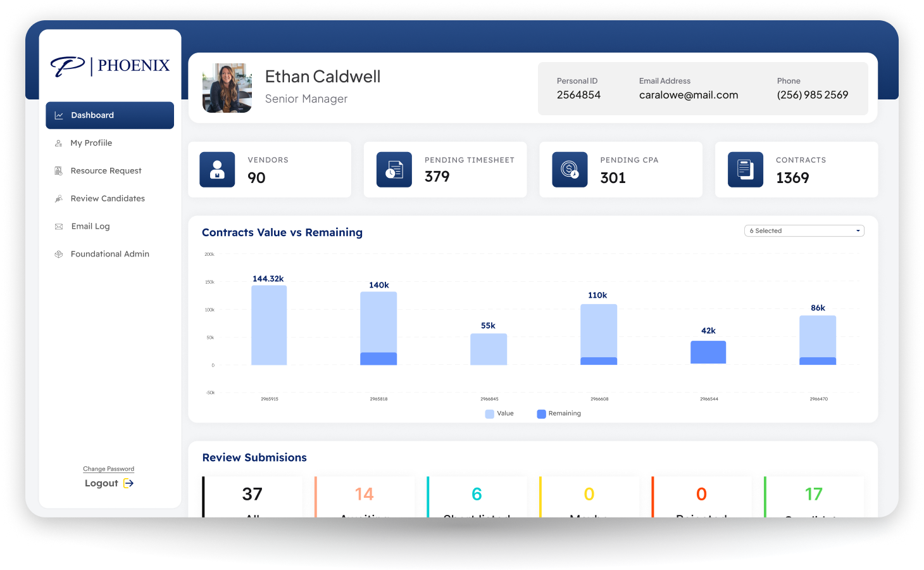924x570 pixels.
Task: Select the 144.32k bar in the contracts chart
Action: pyautogui.click(x=268, y=324)
